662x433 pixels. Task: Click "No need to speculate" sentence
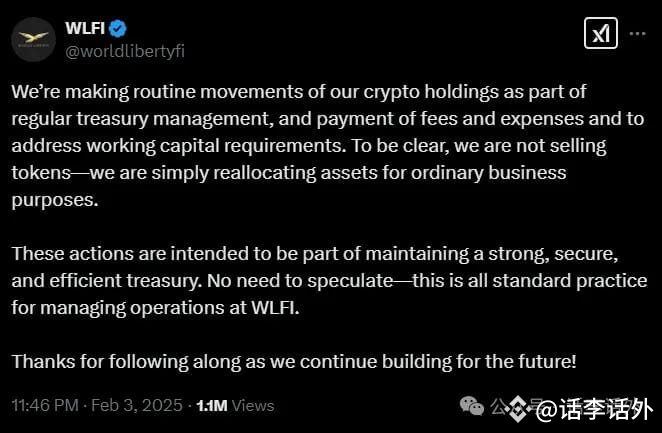pos(300,281)
